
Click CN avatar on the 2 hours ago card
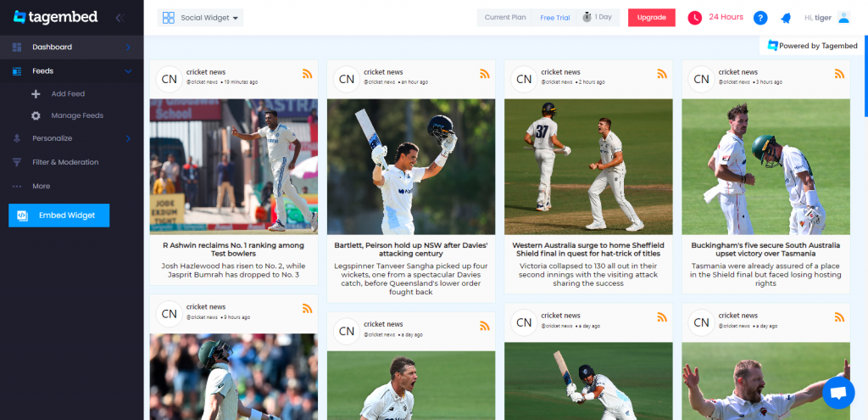[524, 79]
